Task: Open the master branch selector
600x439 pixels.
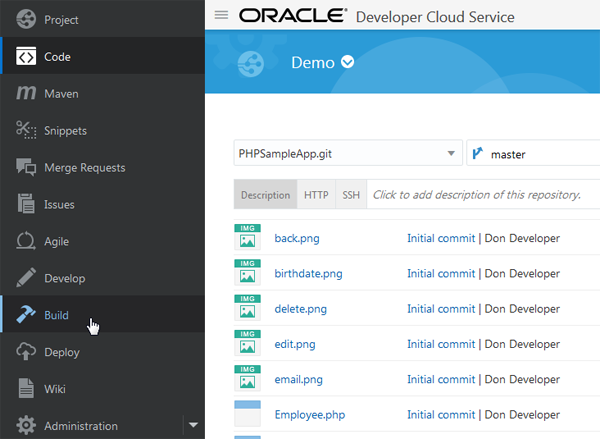Action: pyautogui.click(x=533, y=154)
